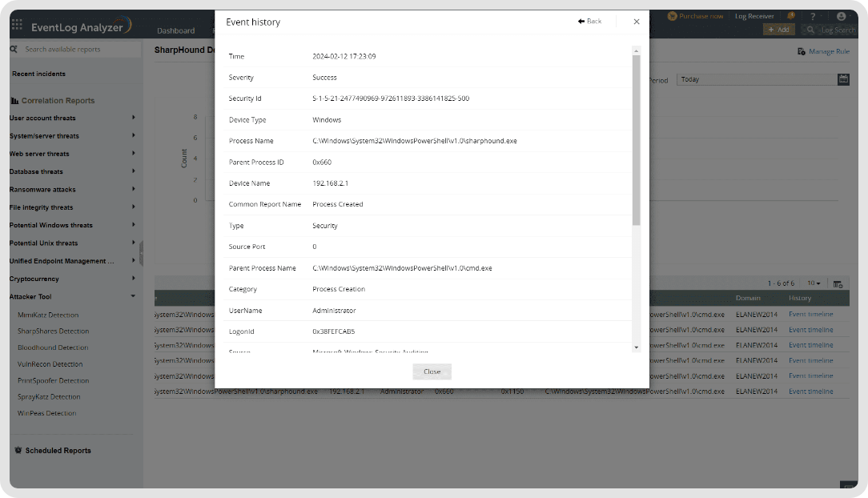868x498 pixels.
Task: Switch to the Dashboard tab
Action: (x=175, y=30)
